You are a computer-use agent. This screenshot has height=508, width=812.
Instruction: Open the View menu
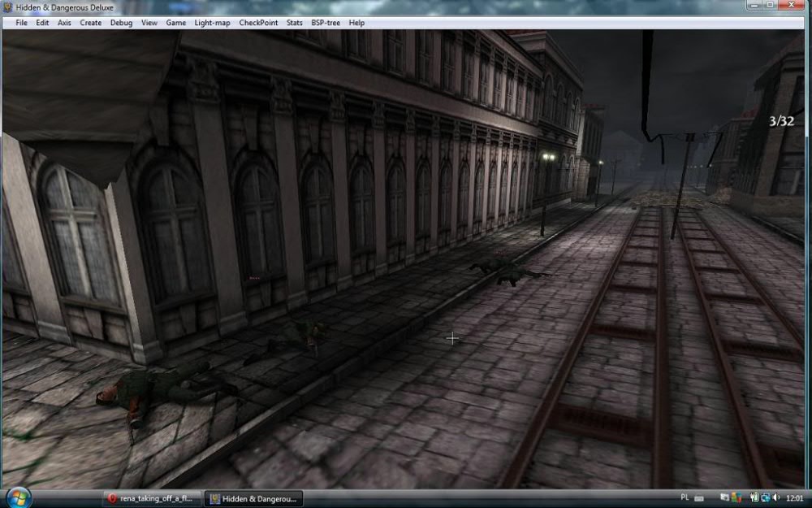149,23
